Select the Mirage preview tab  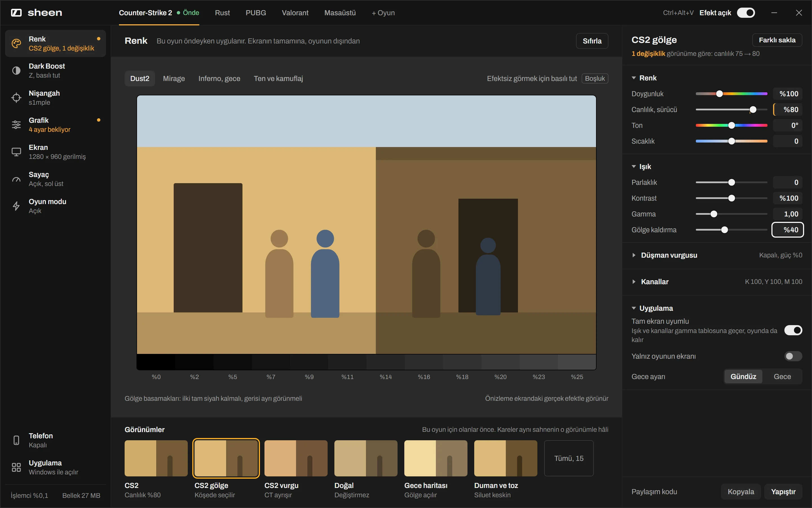pyautogui.click(x=174, y=79)
